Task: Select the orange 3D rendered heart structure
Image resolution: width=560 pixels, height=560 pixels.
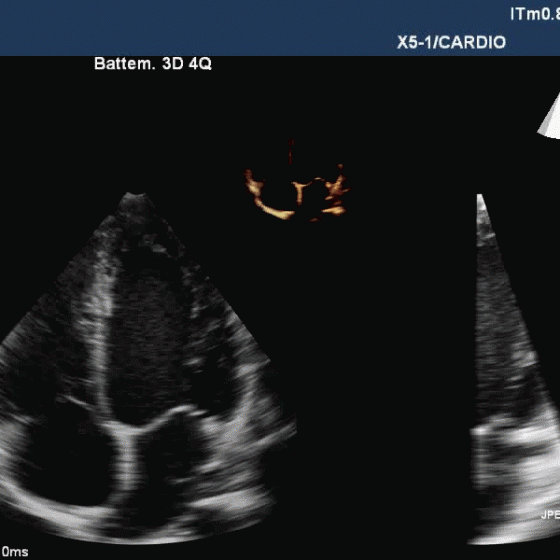Action: coord(296,193)
